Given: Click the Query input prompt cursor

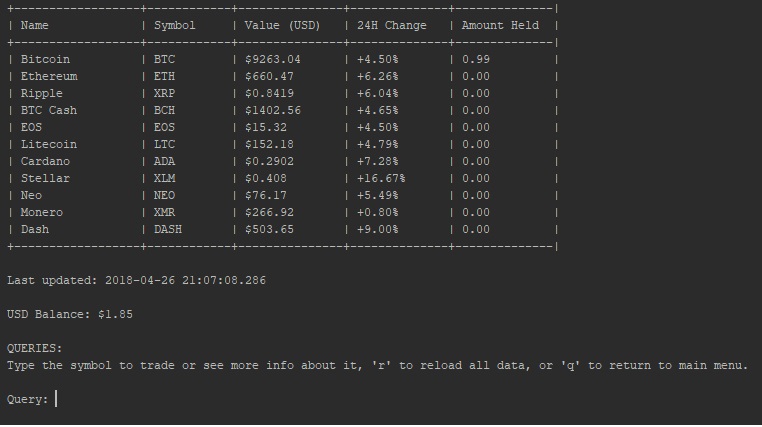Looking at the screenshot, I should [56, 399].
